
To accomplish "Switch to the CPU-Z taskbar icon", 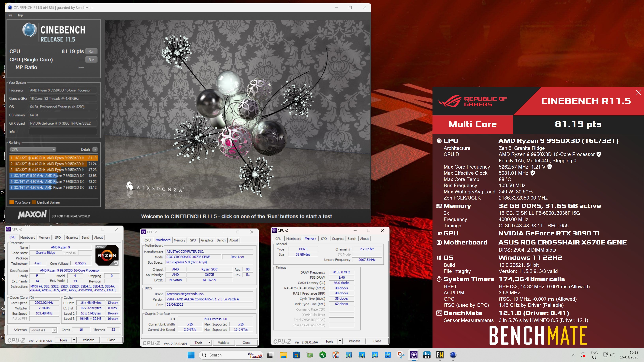I will coord(414,355).
